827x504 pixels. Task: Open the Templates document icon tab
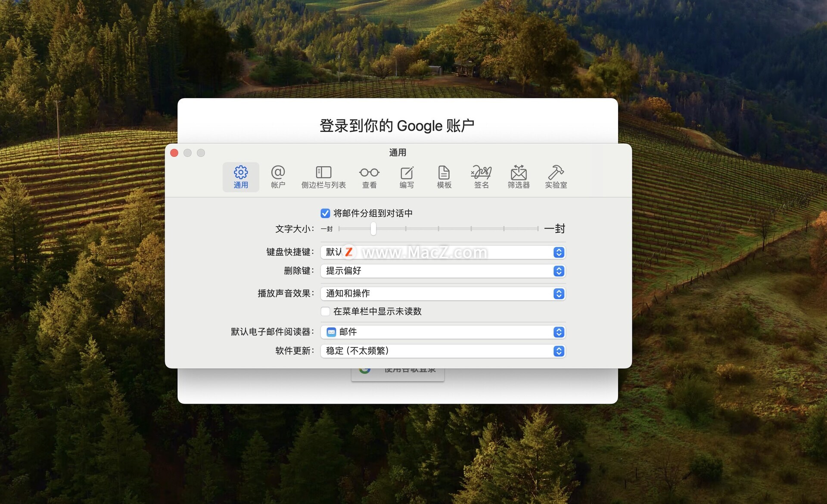click(444, 177)
